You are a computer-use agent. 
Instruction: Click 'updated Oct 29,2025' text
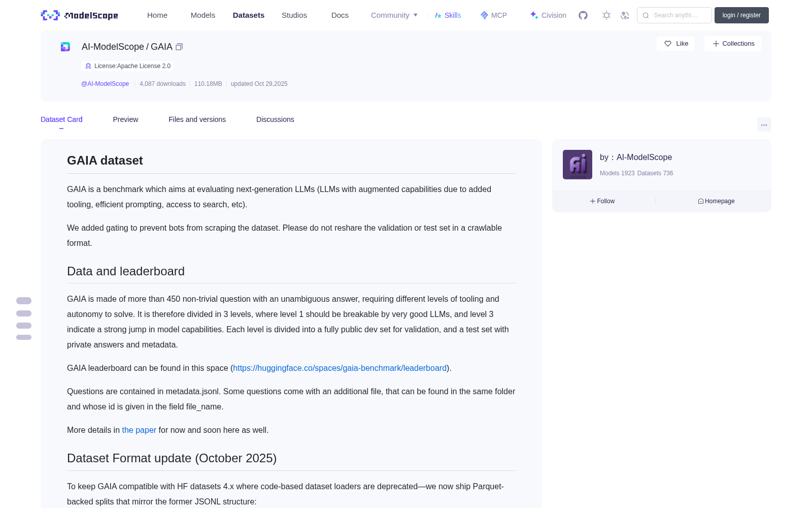point(259,84)
